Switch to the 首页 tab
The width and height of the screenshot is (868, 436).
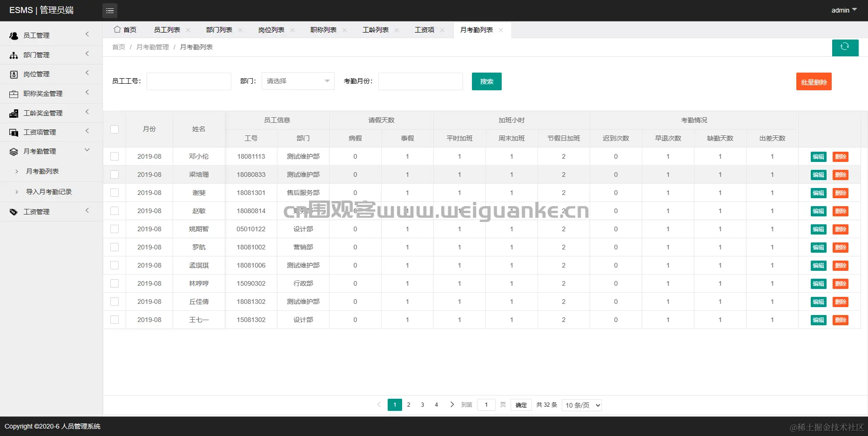[x=125, y=30]
